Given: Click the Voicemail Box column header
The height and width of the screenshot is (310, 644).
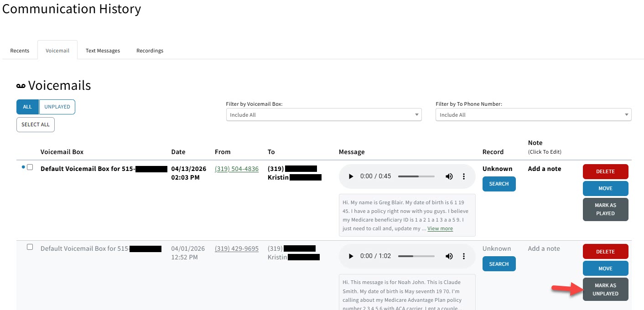Looking at the screenshot, I should pos(62,152).
